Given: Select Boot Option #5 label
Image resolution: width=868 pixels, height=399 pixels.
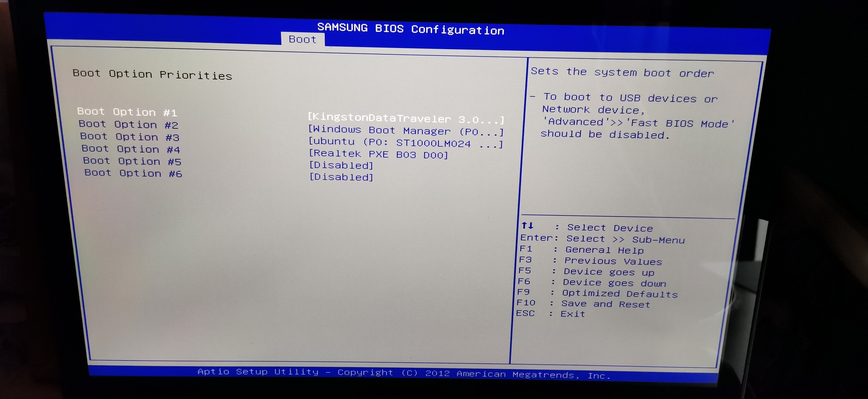Looking at the screenshot, I should point(132,161).
